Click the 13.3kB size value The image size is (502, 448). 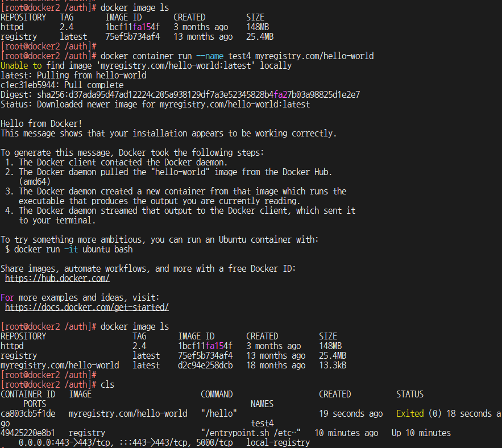coord(333,366)
